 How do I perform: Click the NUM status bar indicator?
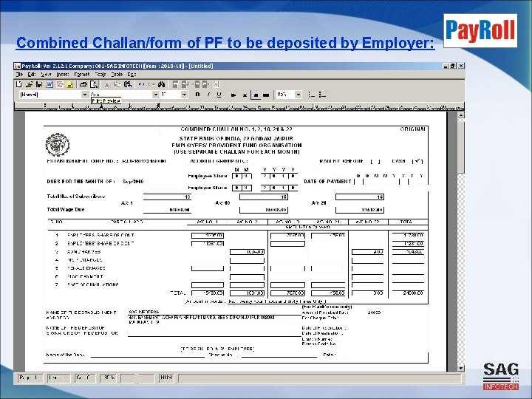166,378
